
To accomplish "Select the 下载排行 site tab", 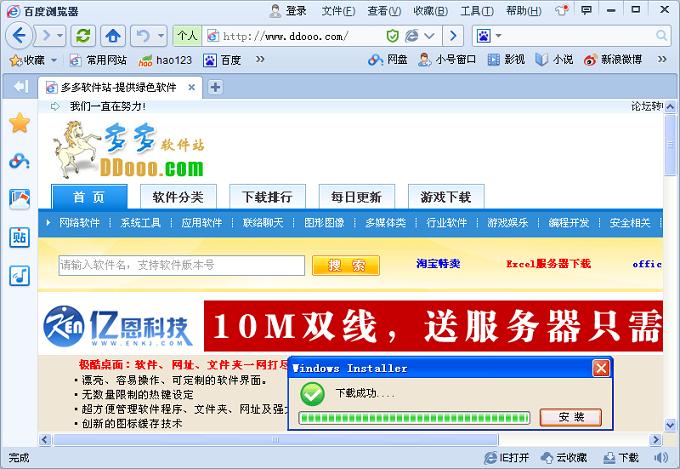I will tap(268, 197).
